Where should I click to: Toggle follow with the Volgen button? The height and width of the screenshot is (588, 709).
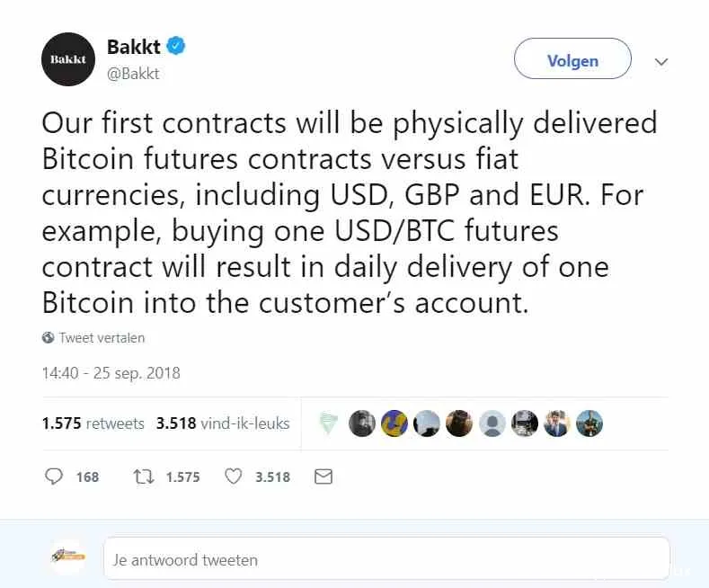(572, 61)
